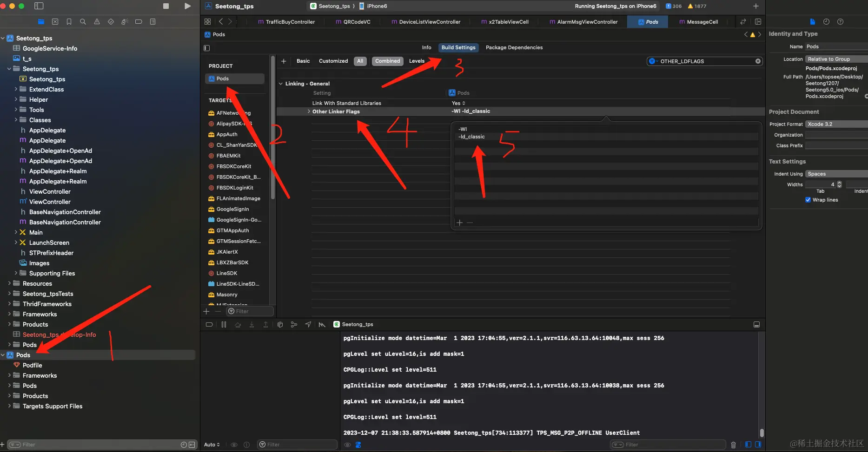This screenshot has width=868, height=452.
Task: Expand the Targets Support Files group
Action: coord(9,406)
